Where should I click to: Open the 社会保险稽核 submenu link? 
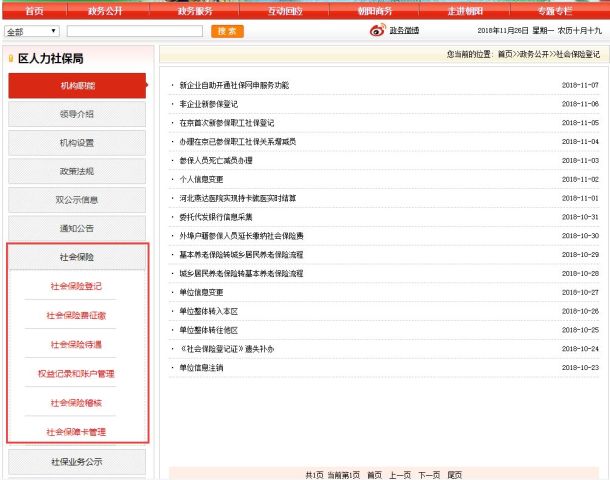76,403
